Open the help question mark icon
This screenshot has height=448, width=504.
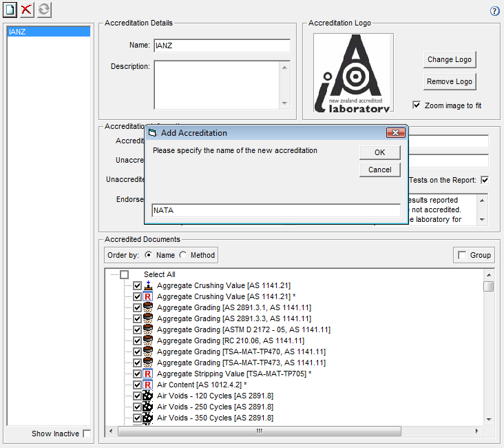click(x=494, y=11)
